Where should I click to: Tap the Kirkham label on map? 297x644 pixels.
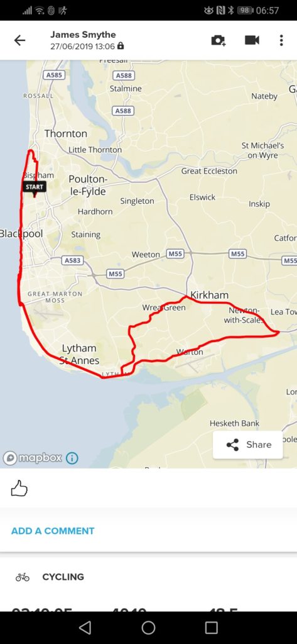209,295
